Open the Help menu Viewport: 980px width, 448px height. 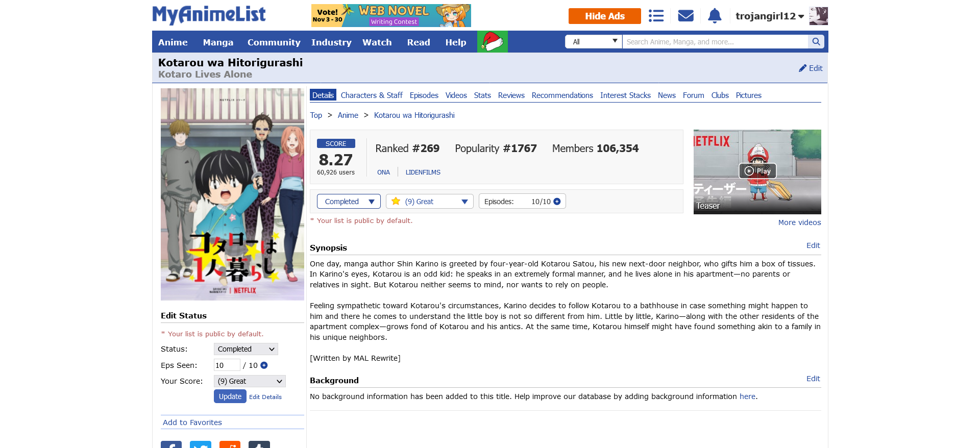[x=456, y=42]
